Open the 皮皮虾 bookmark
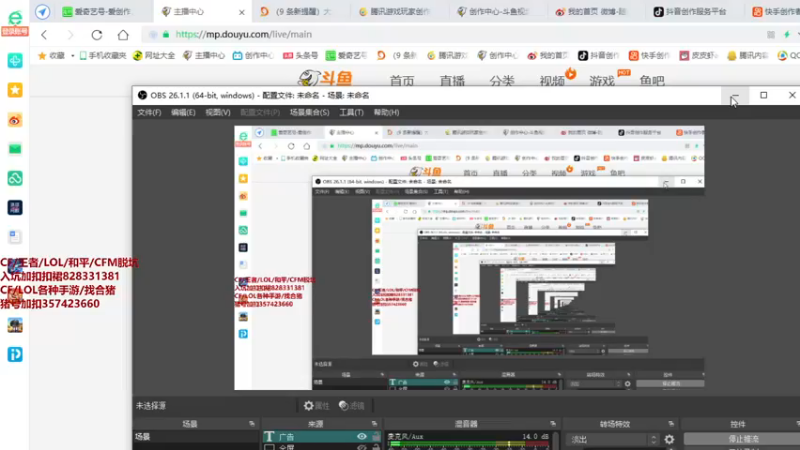The width and height of the screenshot is (800, 450). pos(698,56)
